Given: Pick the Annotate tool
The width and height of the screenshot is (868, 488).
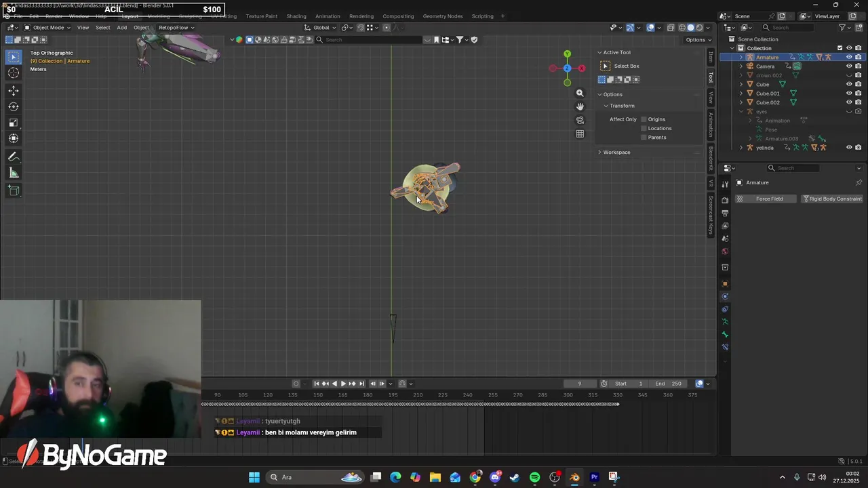Looking at the screenshot, I should coord(14,157).
